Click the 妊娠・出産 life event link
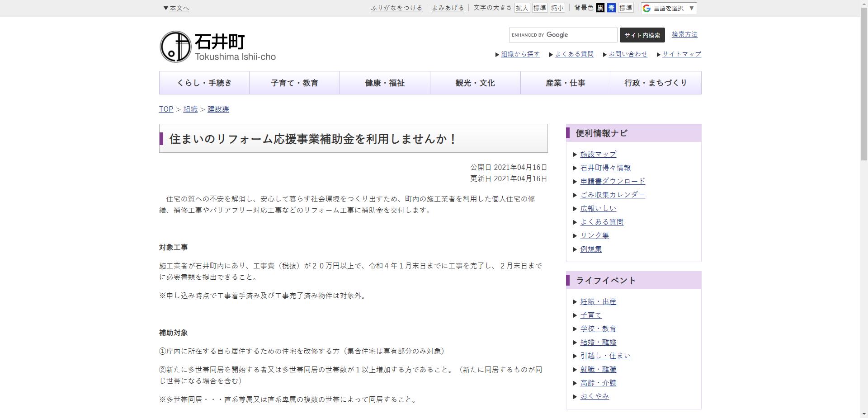Screen dimensions: 868x418 (598, 301)
